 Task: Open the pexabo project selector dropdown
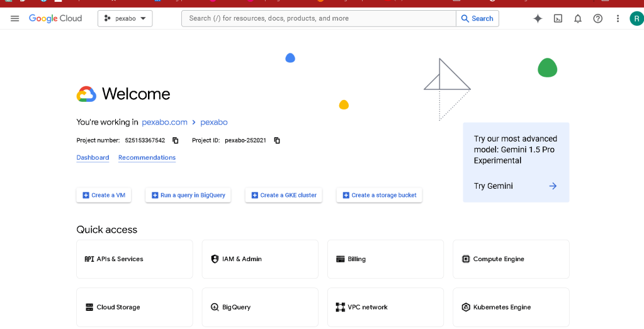[x=125, y=18]
